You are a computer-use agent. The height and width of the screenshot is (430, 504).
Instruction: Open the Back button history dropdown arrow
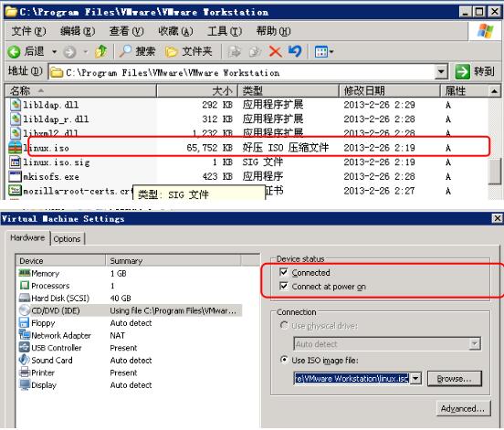tap(54, 51)
